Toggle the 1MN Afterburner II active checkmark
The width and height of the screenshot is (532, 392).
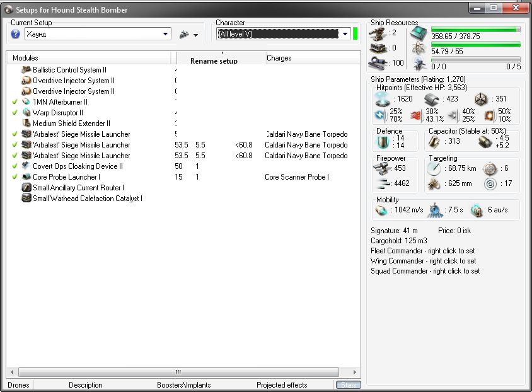click(x=14, y=101)
